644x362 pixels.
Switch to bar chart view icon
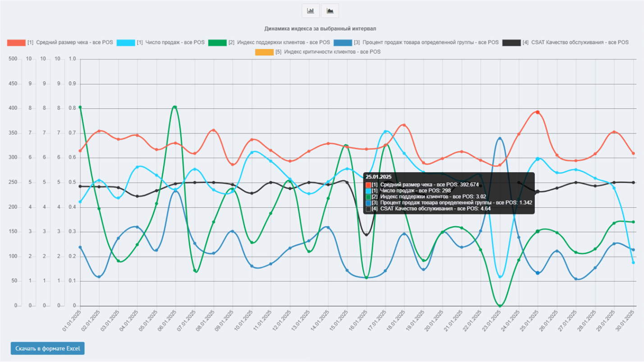(x=311, y=10)
